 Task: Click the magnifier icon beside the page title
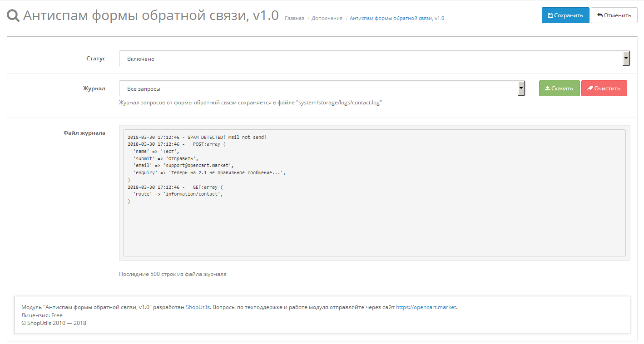[13, 16]
